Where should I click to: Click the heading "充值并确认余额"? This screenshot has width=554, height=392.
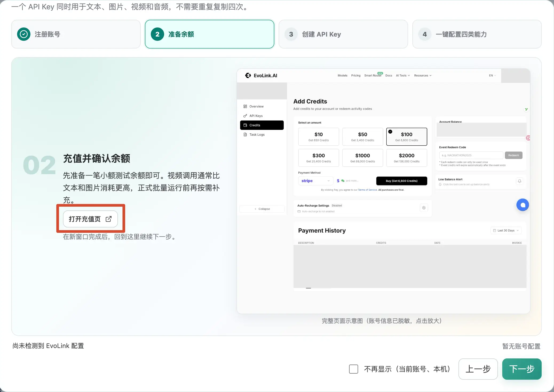tap(97, 158)
